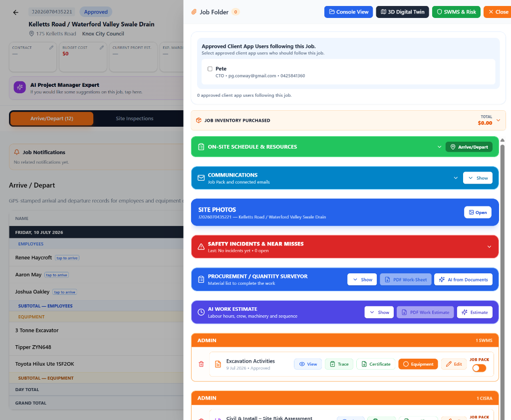Image resolution: width=511 pixels, height=420 pixels.
Task: Expand the Communications section chevron
Action: [456, 178]
